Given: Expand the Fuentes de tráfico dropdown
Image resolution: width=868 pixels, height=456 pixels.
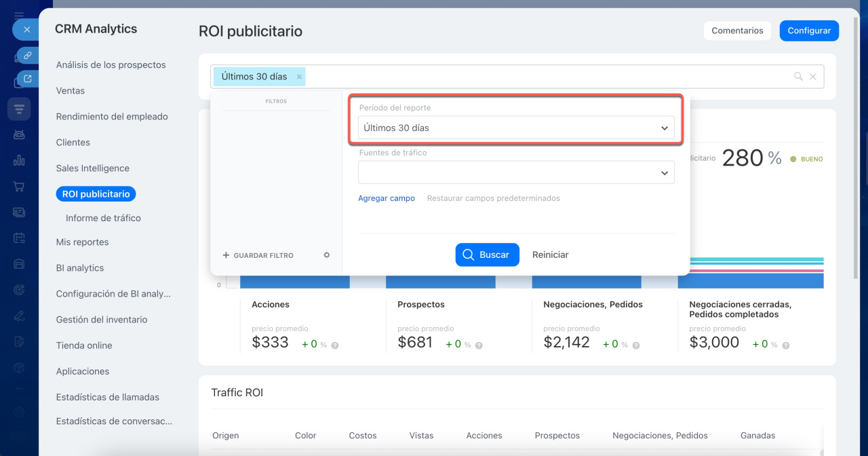Looking at the screenshot, I should pos(516,172).
